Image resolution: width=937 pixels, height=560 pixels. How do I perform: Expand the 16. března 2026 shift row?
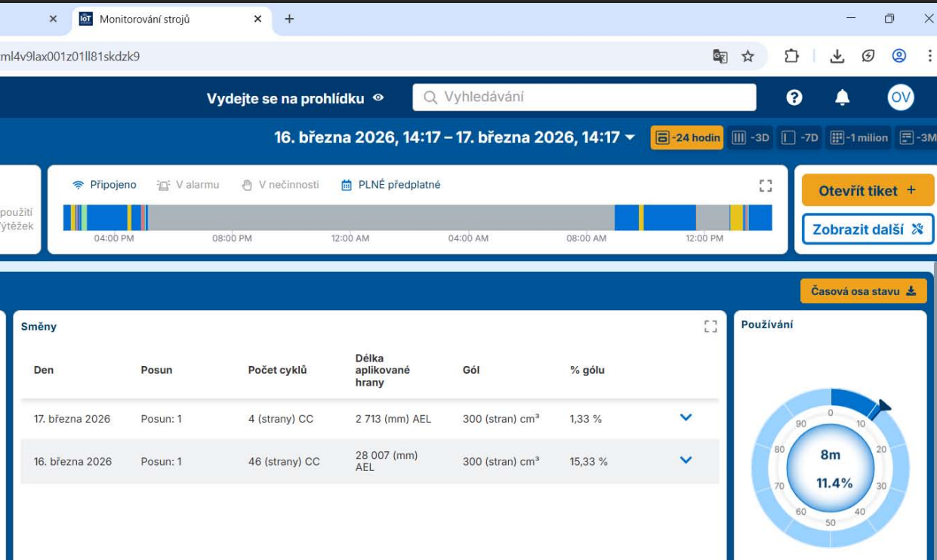[x=686, y=460]
